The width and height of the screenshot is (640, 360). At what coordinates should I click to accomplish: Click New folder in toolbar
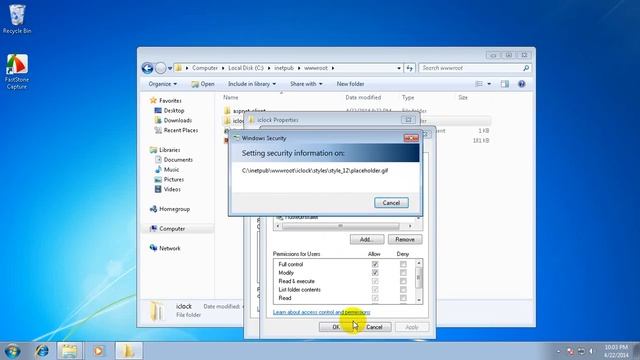click(350, 84)
